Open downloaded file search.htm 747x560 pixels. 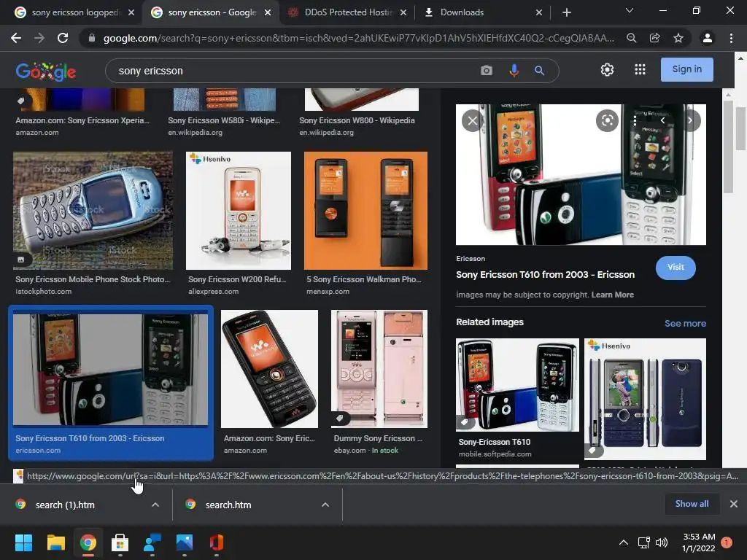coord(228,505)
